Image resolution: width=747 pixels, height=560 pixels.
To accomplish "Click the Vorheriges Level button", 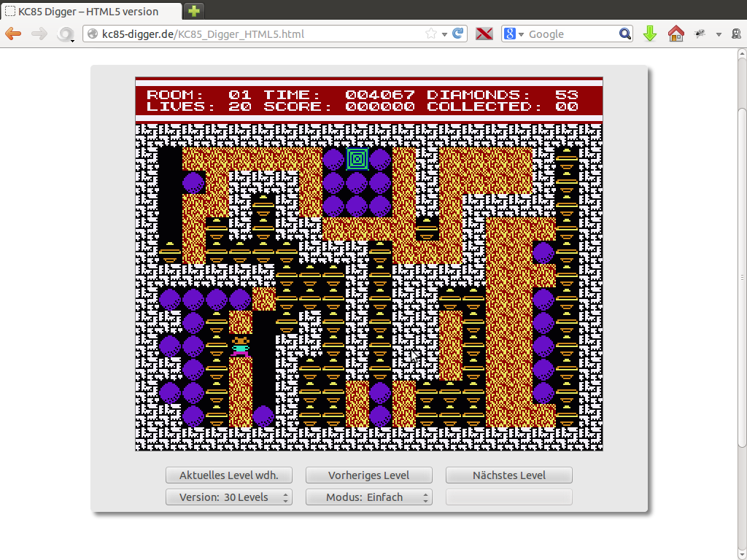I will coord(368,475).
